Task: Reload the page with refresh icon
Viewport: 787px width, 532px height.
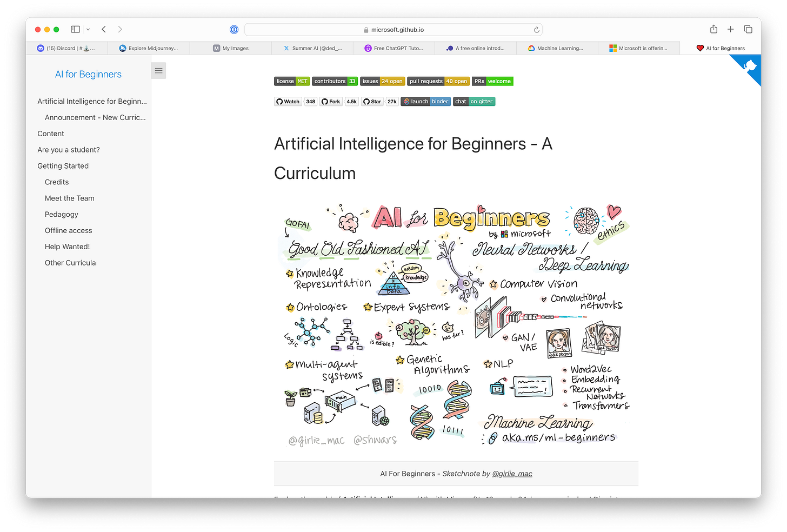Action: (x=536, y=30)
